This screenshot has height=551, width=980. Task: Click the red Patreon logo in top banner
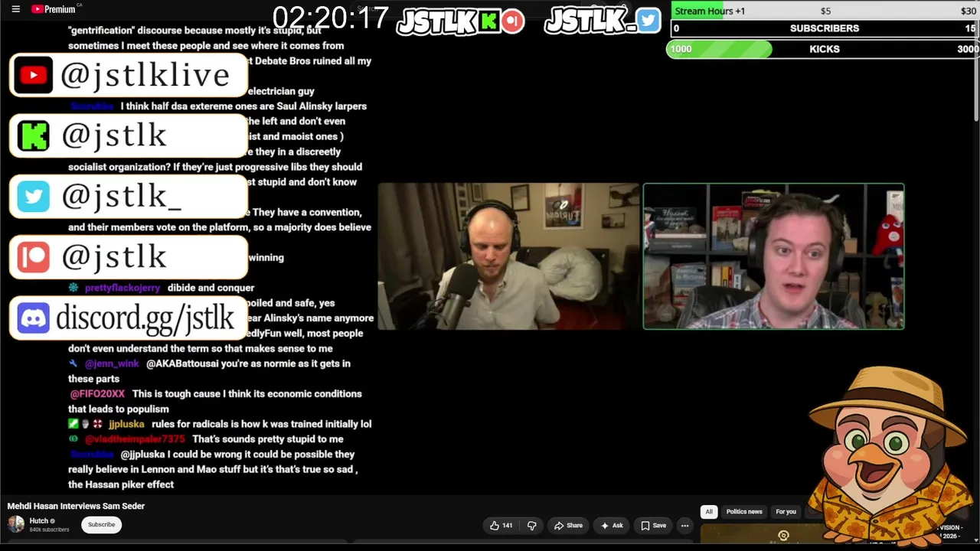point(513,21)
